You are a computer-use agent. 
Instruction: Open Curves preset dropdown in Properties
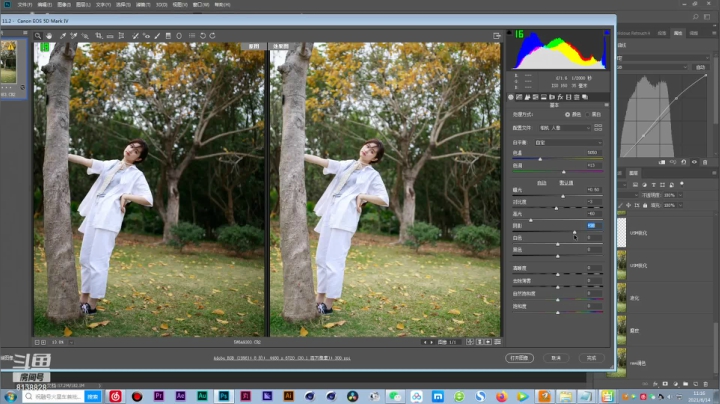tap(663, 58)
